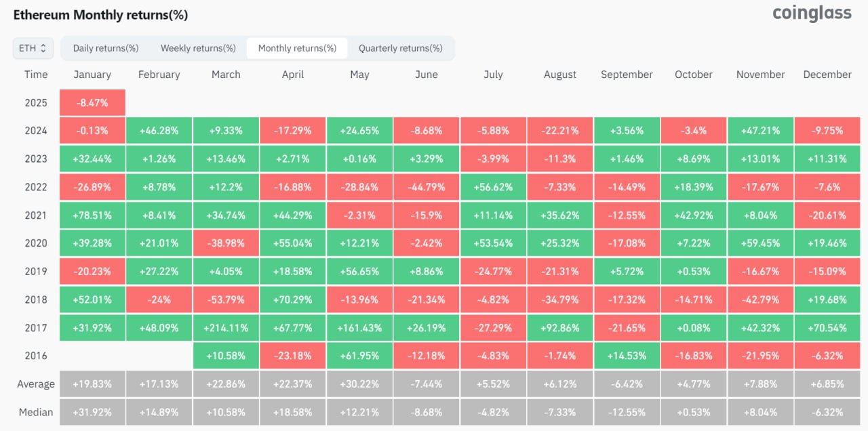Image resolution: width=868 pixels, height=431 pixels.
Task: Click the coinglass logo
Action: (x=812, y=13)
